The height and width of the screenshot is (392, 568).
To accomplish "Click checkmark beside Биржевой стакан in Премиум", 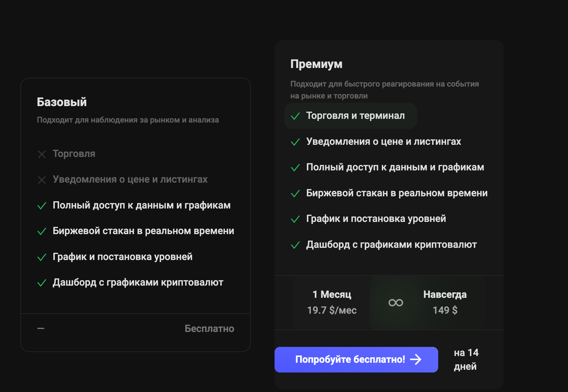I will (x=295, y=194).
